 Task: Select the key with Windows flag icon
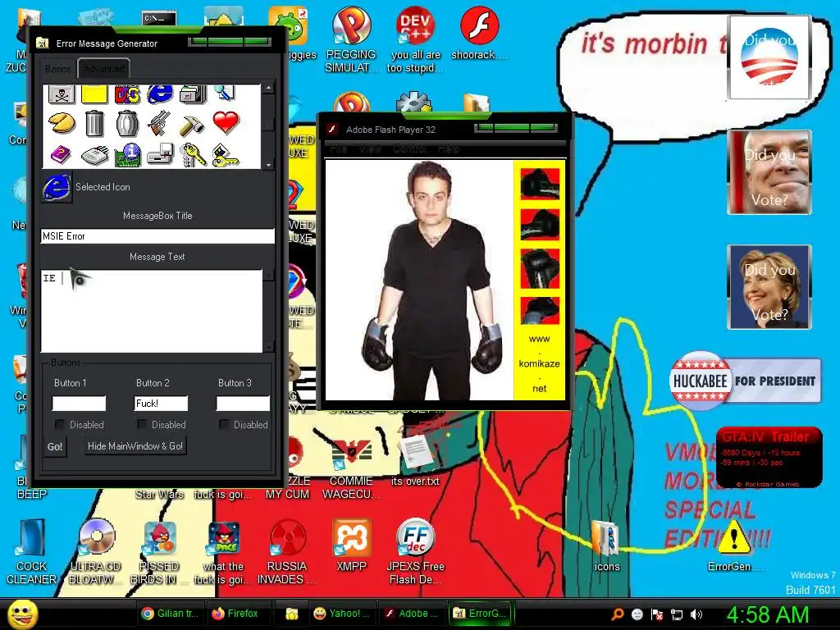pyautogui.click(x=226, y=155)
